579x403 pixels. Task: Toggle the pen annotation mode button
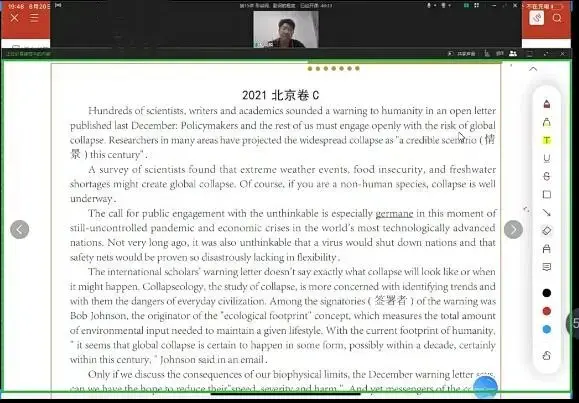(537, 18)
